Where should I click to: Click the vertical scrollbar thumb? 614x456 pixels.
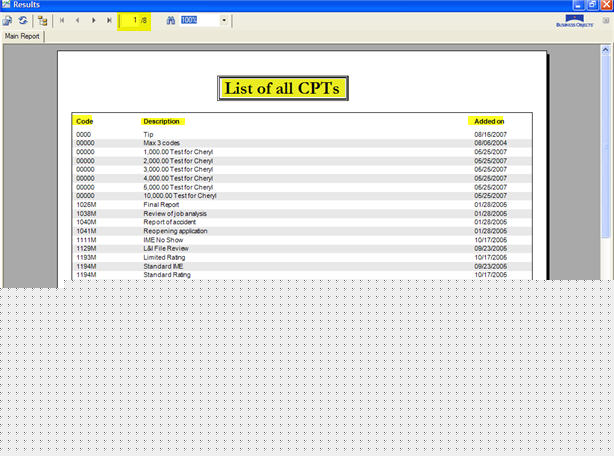[x=605, y=146]
